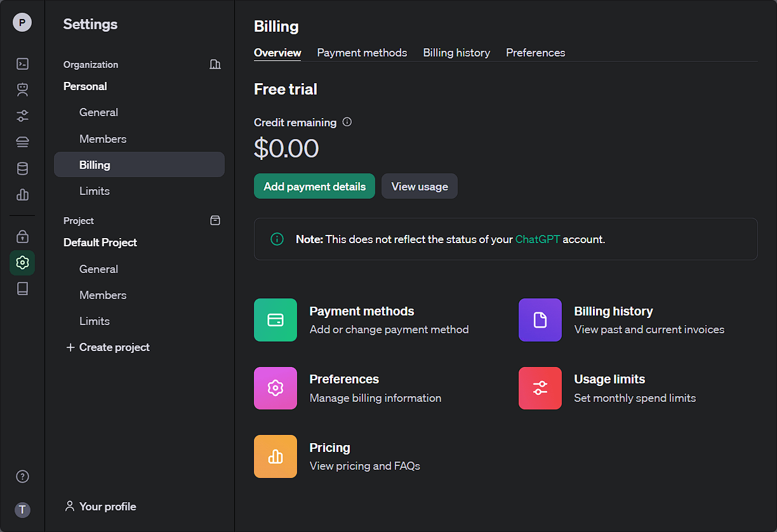Follow the ChatGPT link in the note
777x532 pixels.
pos(537,239)
